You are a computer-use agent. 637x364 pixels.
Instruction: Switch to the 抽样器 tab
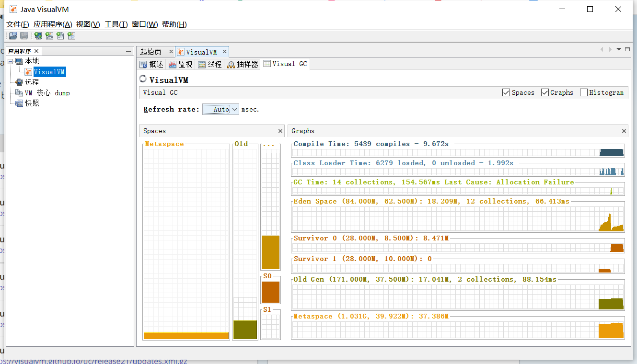click(x=243, y=64)
